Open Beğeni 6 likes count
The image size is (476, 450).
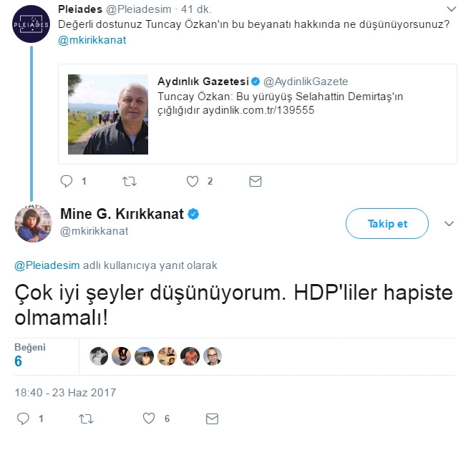[x=30, y=356]
